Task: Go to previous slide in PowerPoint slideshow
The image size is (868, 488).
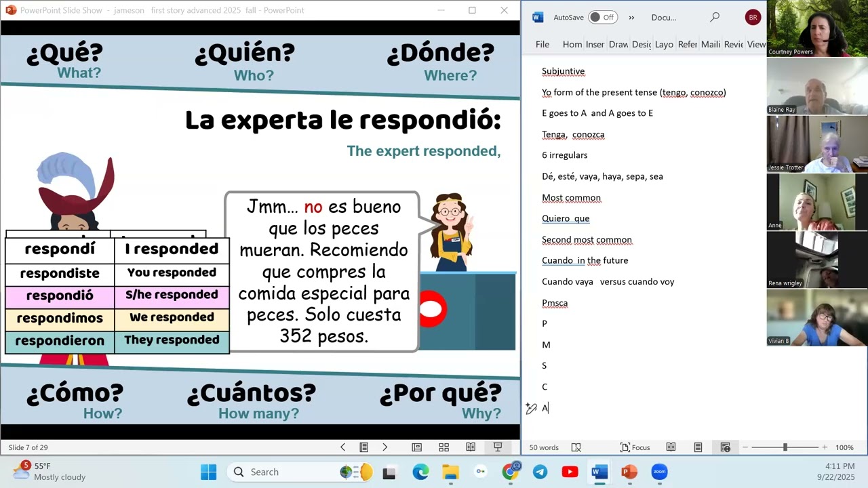Action: [342, 447]
